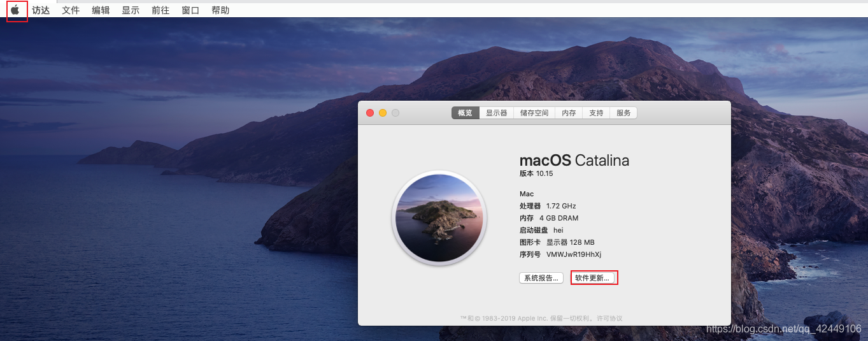
Task: Open the 帮助 menu
Action: (220, 10)
